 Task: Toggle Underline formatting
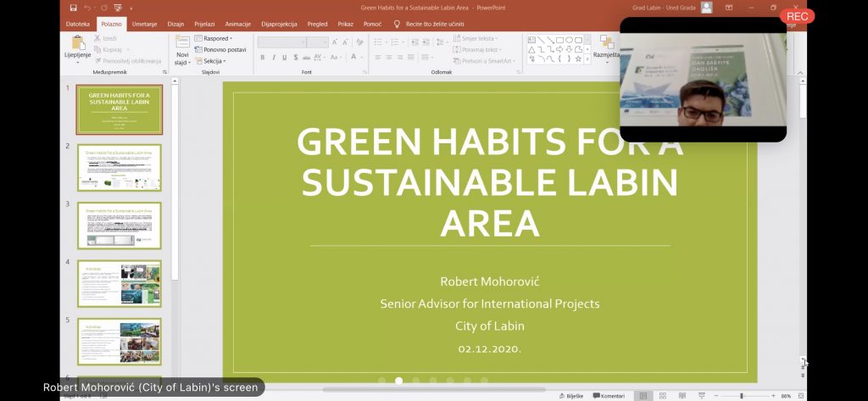point(285,58)
